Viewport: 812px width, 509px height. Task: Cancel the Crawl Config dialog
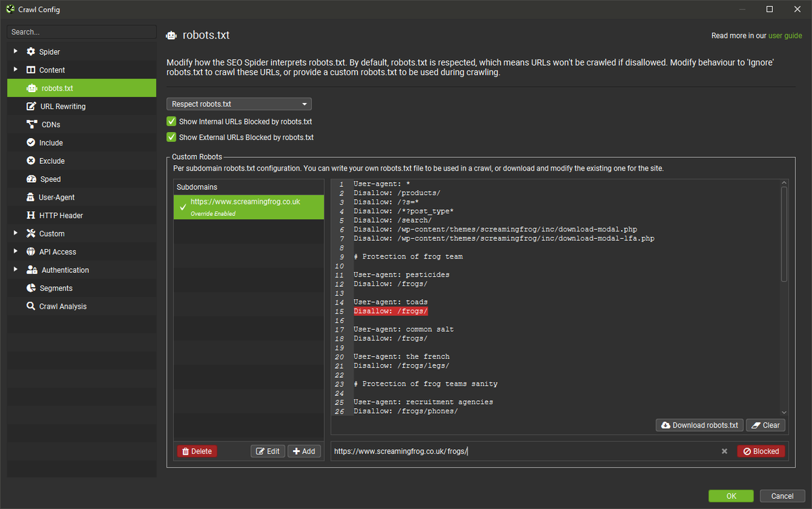pos(782,496)
